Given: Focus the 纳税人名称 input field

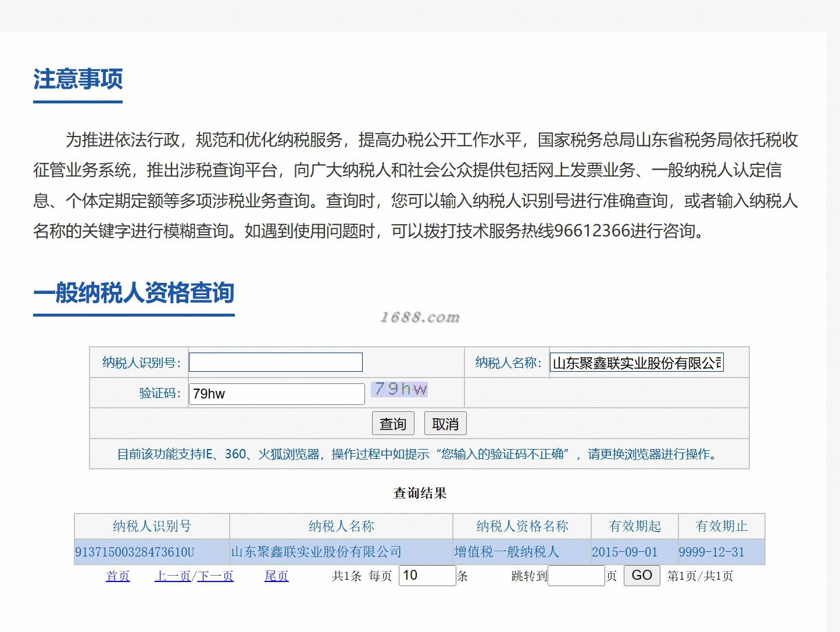Looking at the screenshot, I should point(637,362).
